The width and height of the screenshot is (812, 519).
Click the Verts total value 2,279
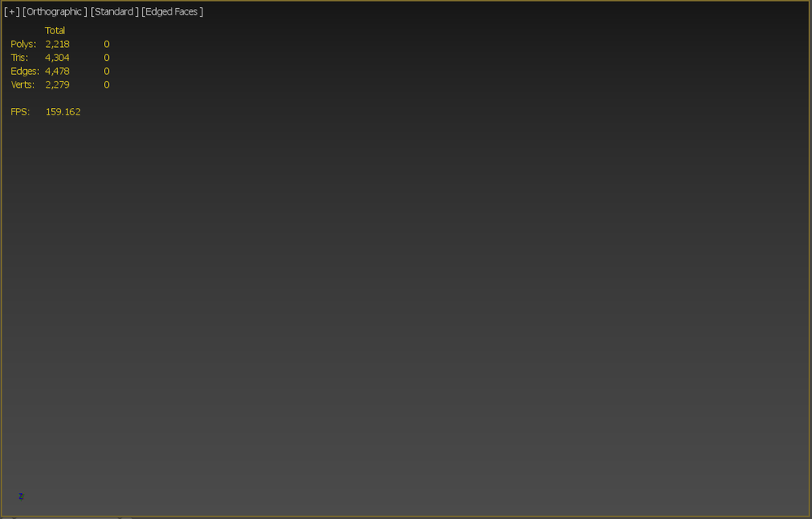(58, 84)
